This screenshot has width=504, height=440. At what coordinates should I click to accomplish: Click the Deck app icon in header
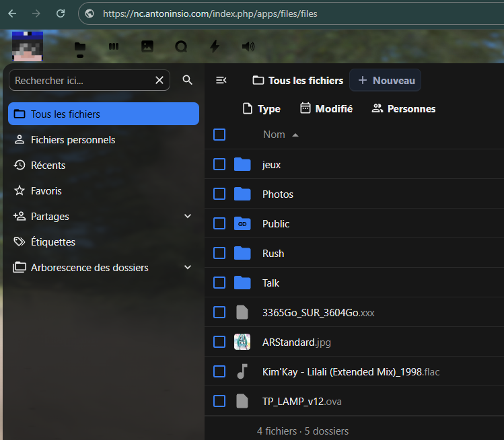point(114,46)
